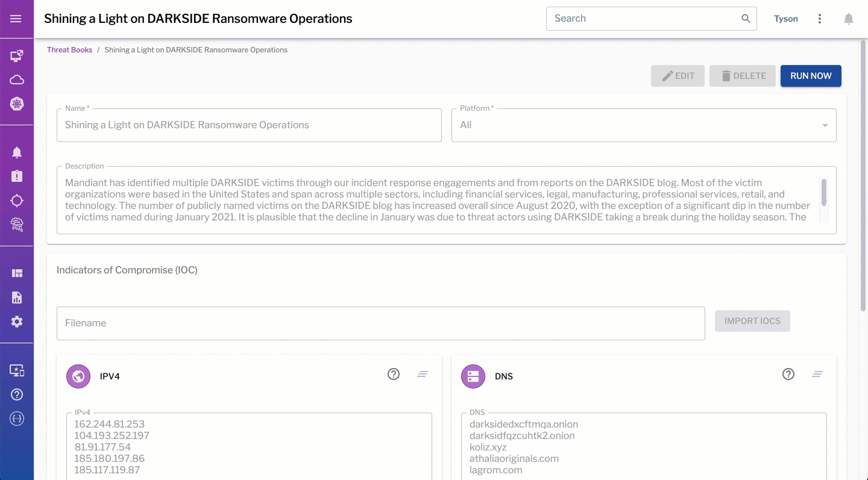Click the Tyson user name
This screenshot has width=868, height=480.
click(786, 19)
